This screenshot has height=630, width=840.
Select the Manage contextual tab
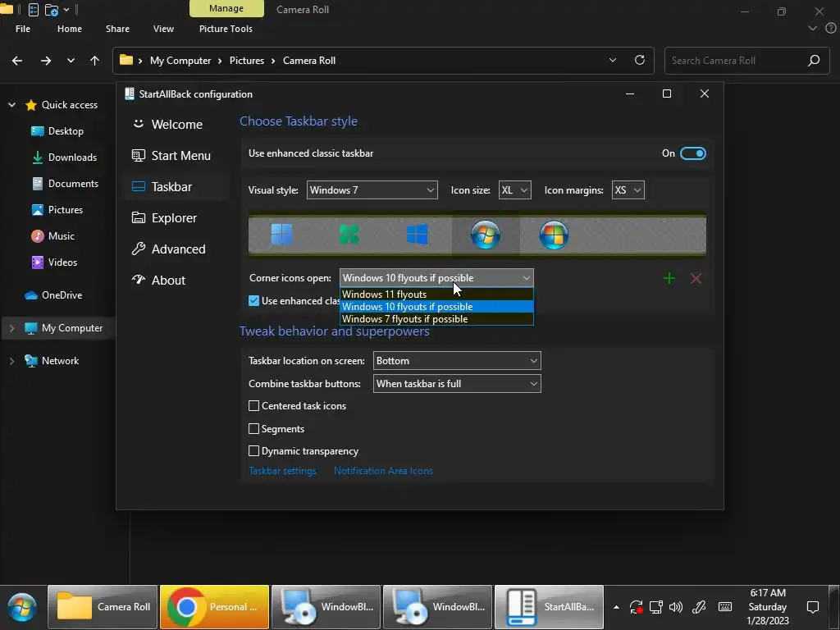tap(226, 8)
